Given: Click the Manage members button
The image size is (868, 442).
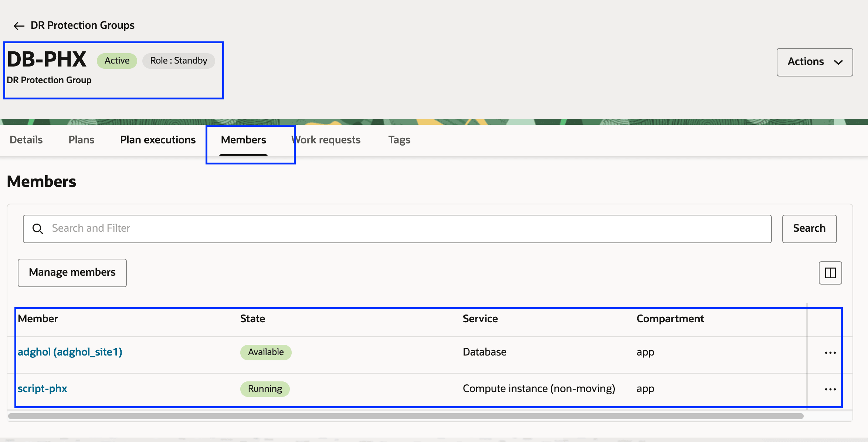Looking at the screenshot, I should tap(72, 273).
